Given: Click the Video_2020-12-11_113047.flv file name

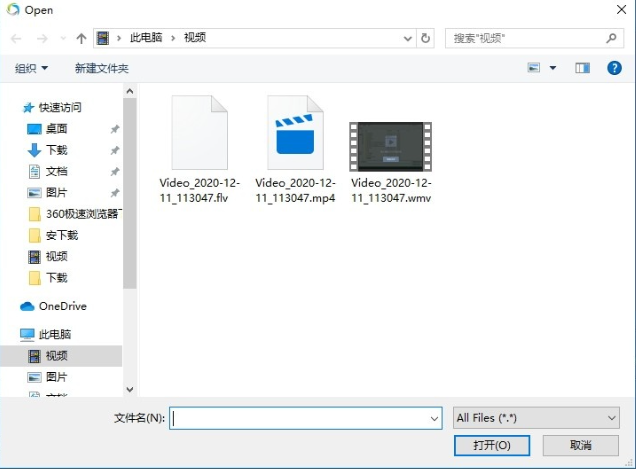Looking at the screenshot, I should tap(200, 190).
